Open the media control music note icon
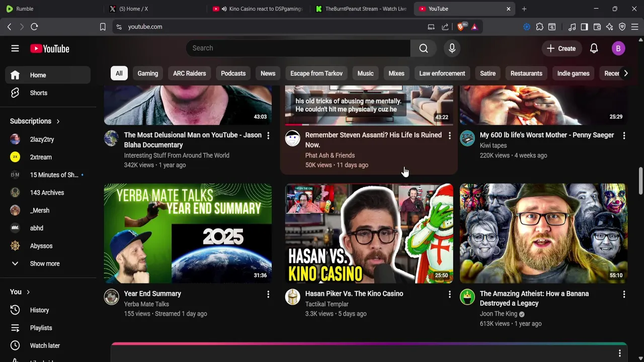644x362 pixels. tap(572, 27)
